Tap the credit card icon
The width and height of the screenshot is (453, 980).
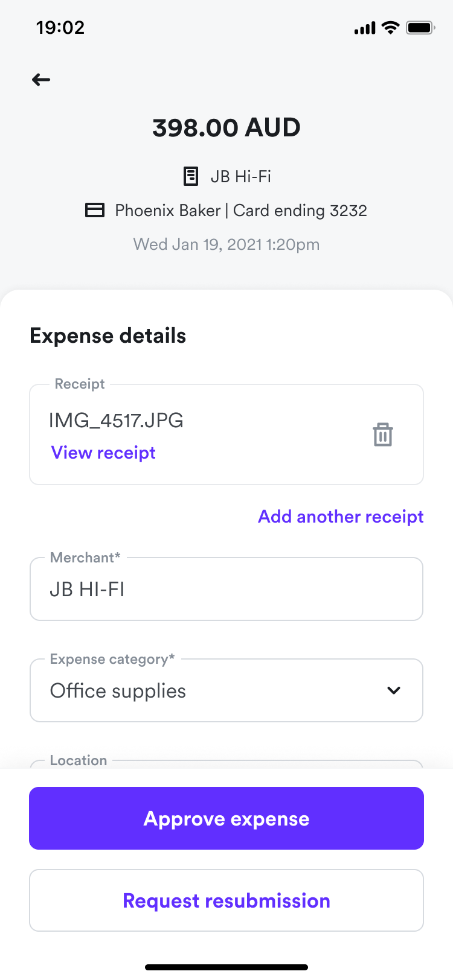[x=95, y=210]
